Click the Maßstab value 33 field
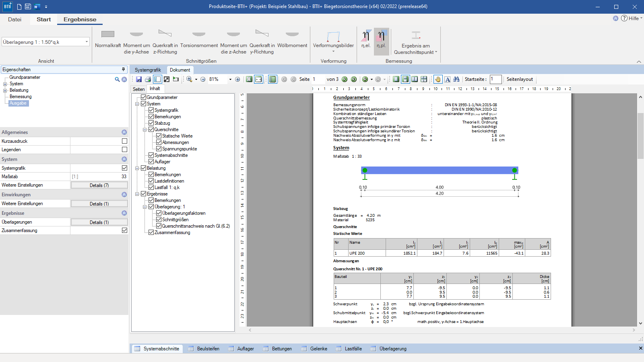The image size is (644, 362). click(x=99, y=177)
